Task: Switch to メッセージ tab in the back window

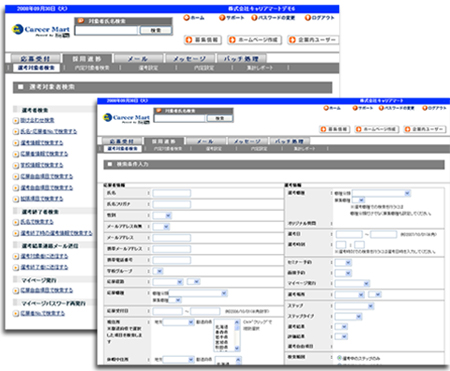Action: (x=190, y=59)
